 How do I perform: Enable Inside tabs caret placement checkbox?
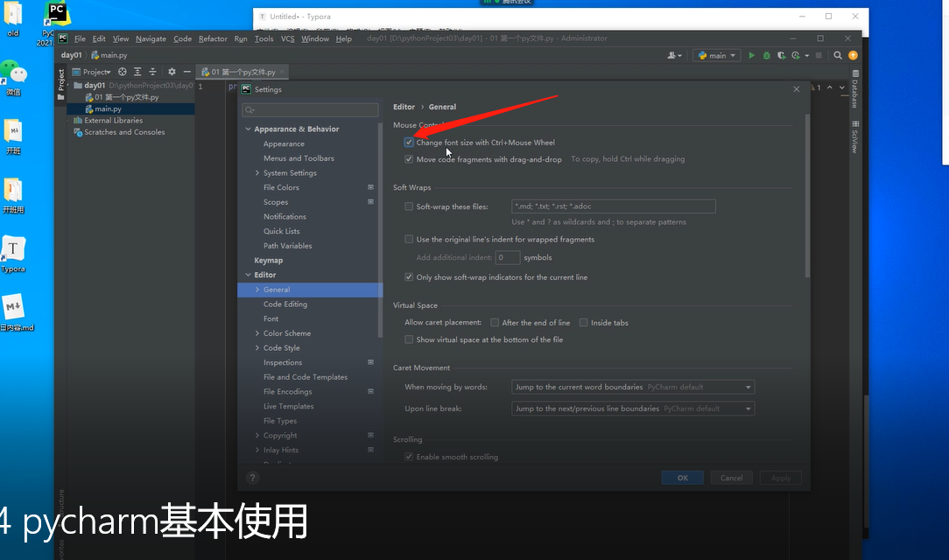pyautogui.click(x=583, y=323)
